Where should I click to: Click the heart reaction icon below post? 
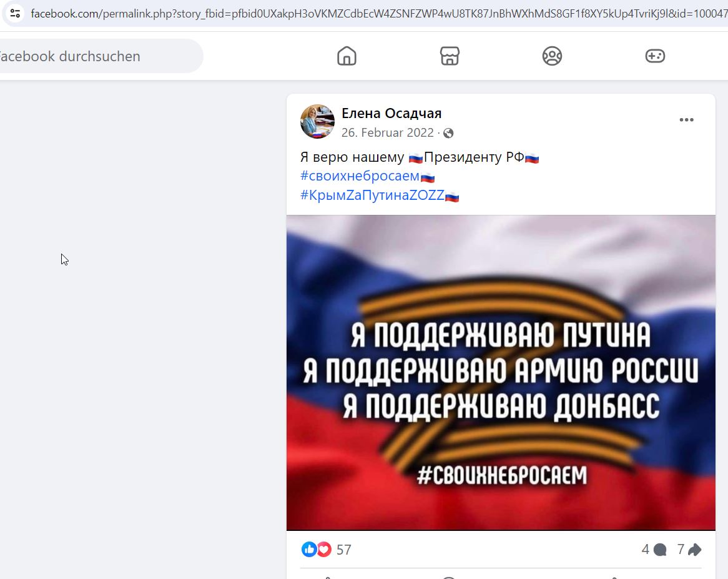pos(323,549)
